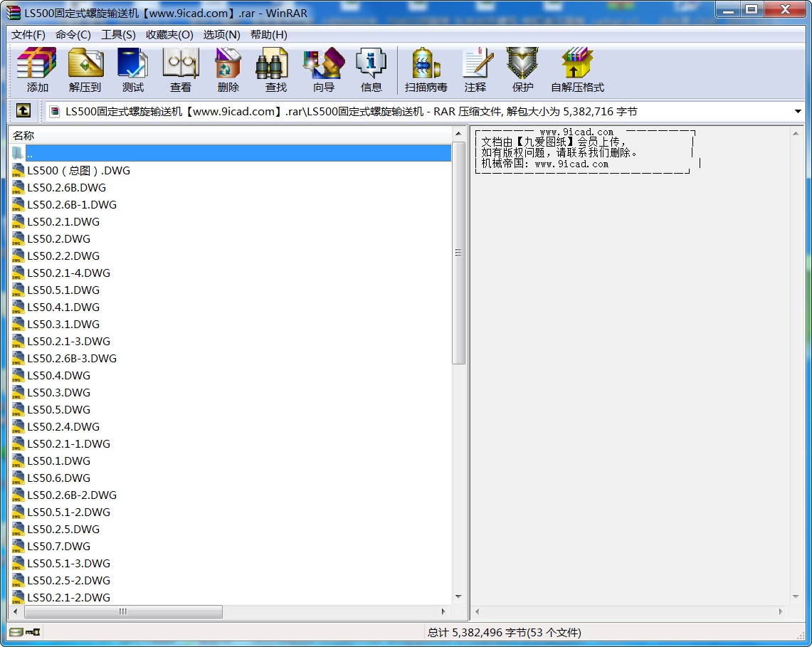
Task: Open the Help (帮助) menu
Action: tap(269, 35)
